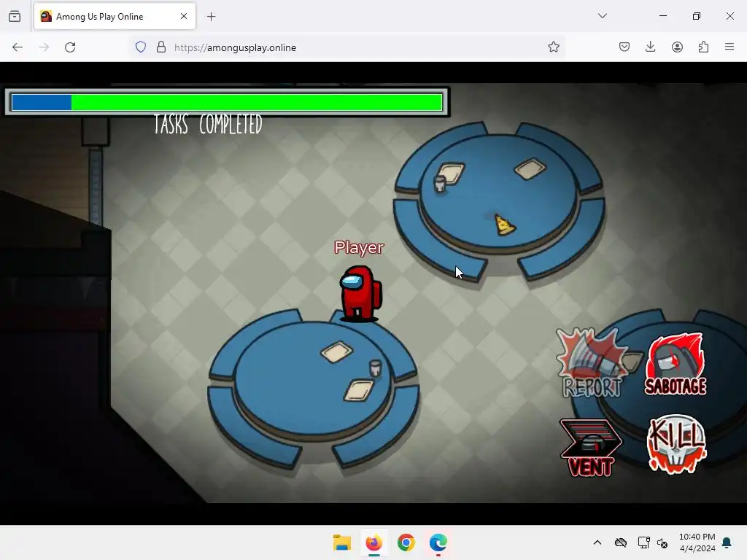Bookmark this page with the star
This screenshot has height=560, width=747.
[x=553, y=47]
